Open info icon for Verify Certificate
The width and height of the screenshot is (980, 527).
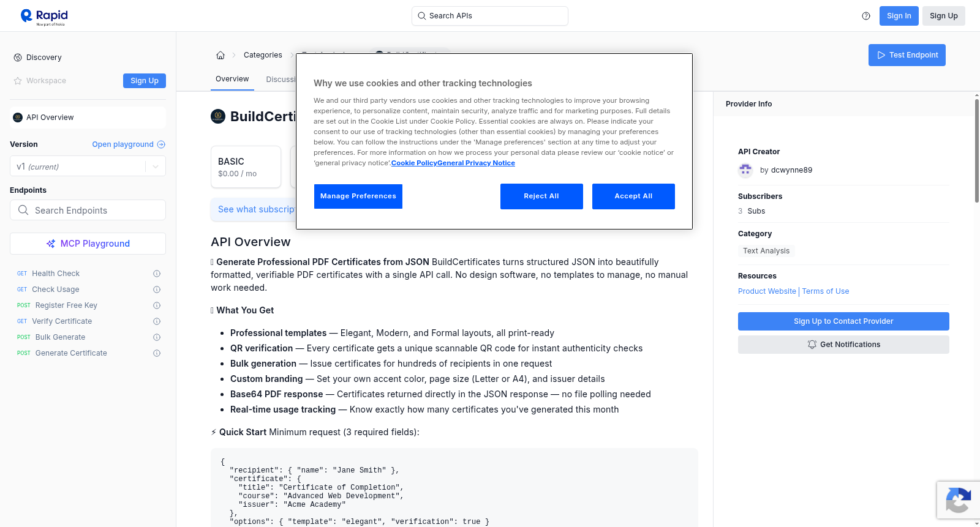pyautogui.click(x=157, y=321)
